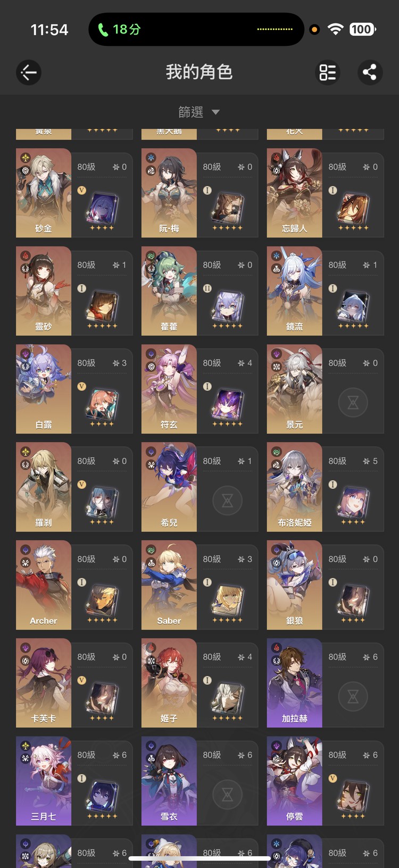Tap the 鏡流 character portrait
The width and height of the screenshot is (399, 868).
[x=294, y=291]
